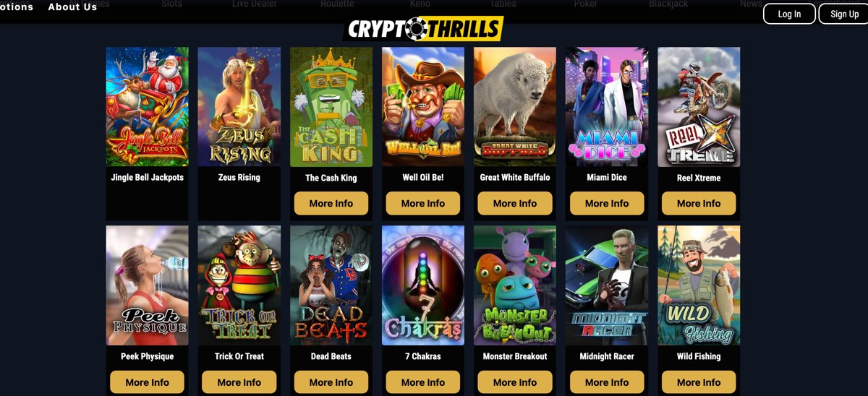Choose the Wild Fishing game image
868x396 pixels.
699,285
